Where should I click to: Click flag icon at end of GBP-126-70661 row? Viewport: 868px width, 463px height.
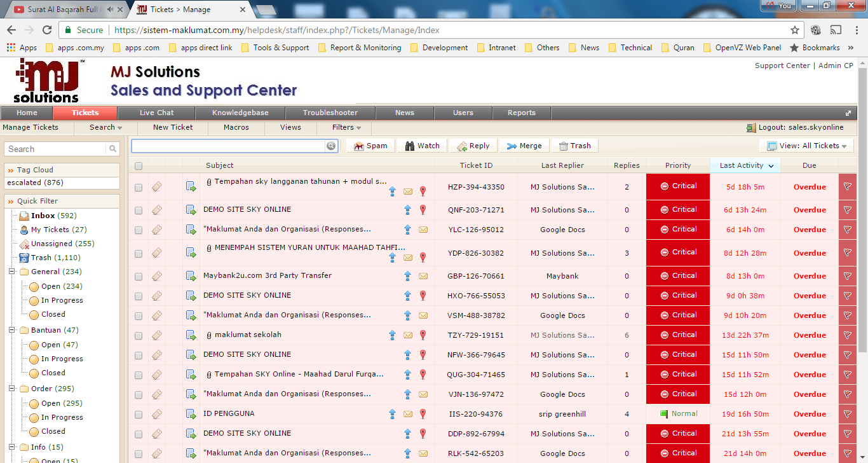pos(847,276)
